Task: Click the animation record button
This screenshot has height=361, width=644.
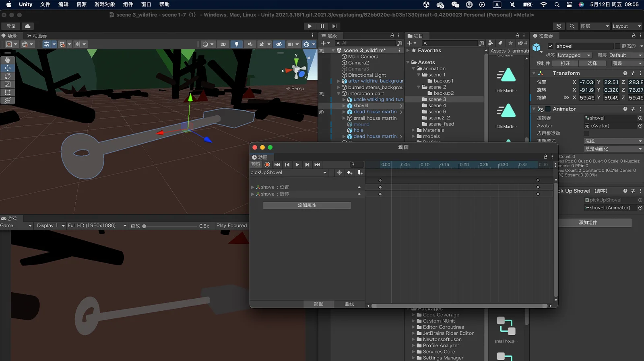Action: coord(267,164)
